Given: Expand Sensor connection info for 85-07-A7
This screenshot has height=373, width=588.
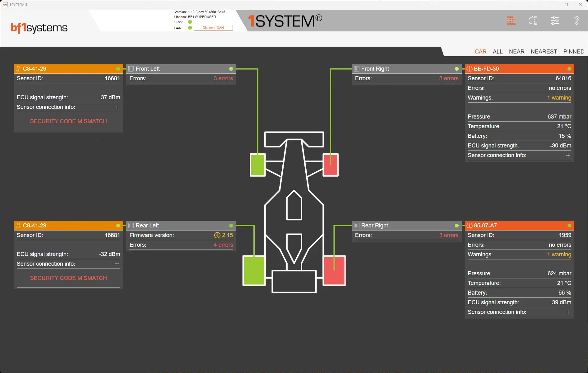Looking at the screenshot, I should point(568,312).
